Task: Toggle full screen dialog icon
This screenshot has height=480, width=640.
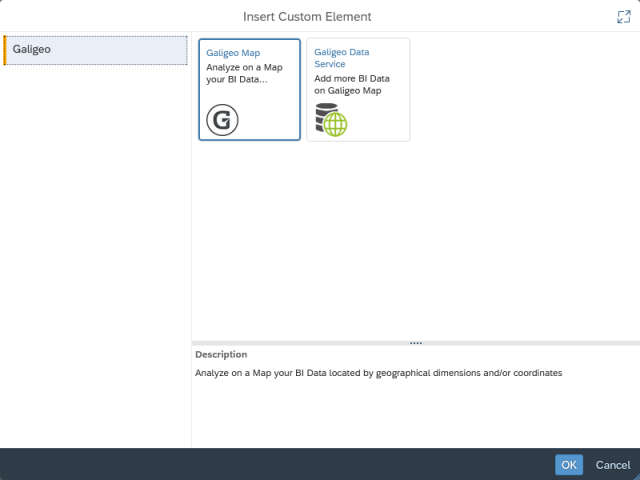Action: (x=624, y=17)
